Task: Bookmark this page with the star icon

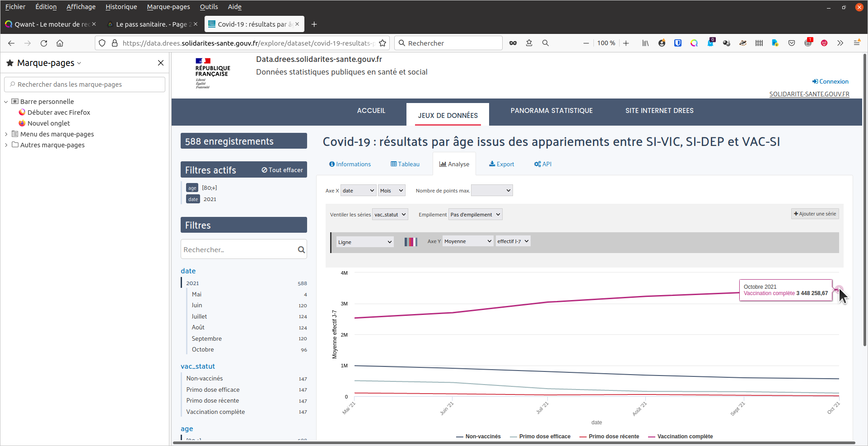Action: (x=383, y=43)
